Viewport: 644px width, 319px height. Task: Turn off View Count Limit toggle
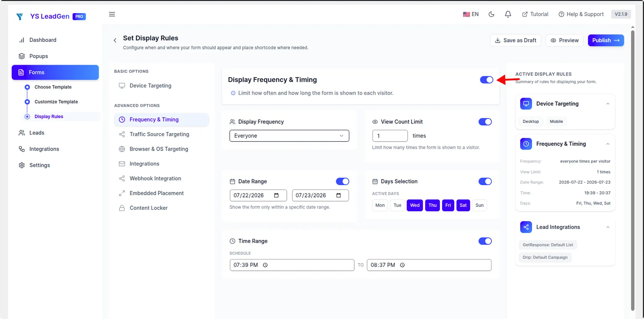(485, 122)
